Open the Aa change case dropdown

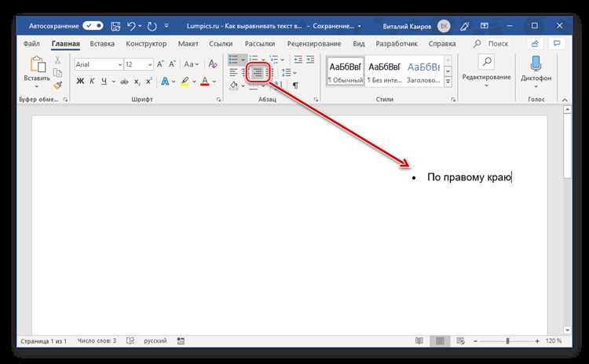point(191,64)
